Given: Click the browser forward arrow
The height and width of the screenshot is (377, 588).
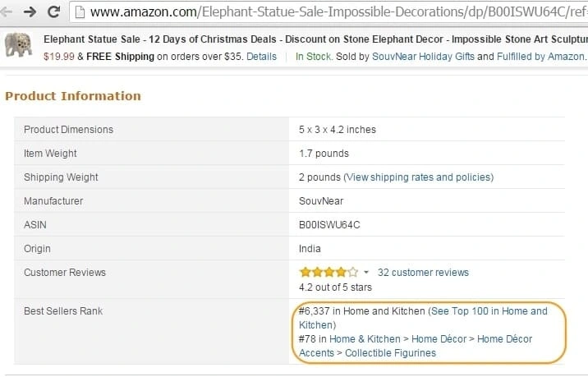Looking at the screenshot, I should 30,12.
